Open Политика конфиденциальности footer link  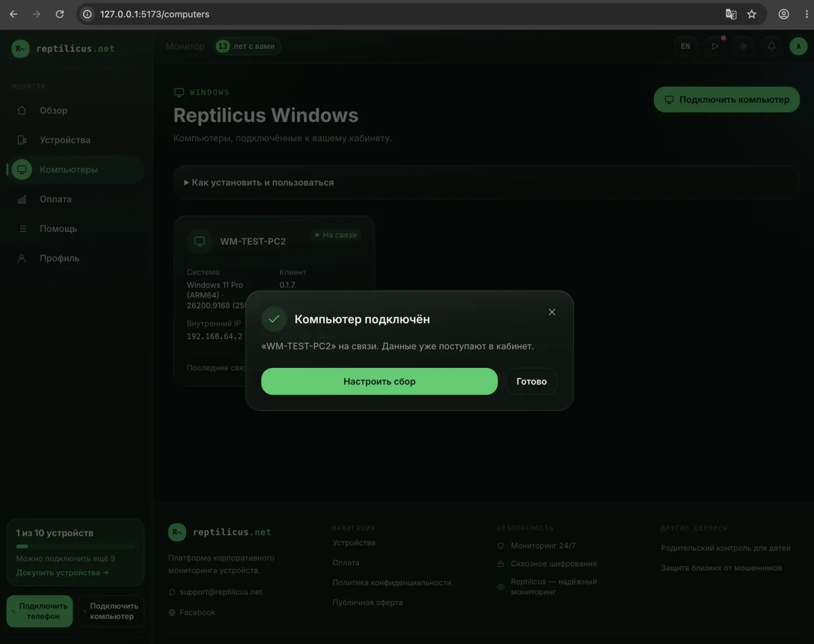click(x=392, y=582)
